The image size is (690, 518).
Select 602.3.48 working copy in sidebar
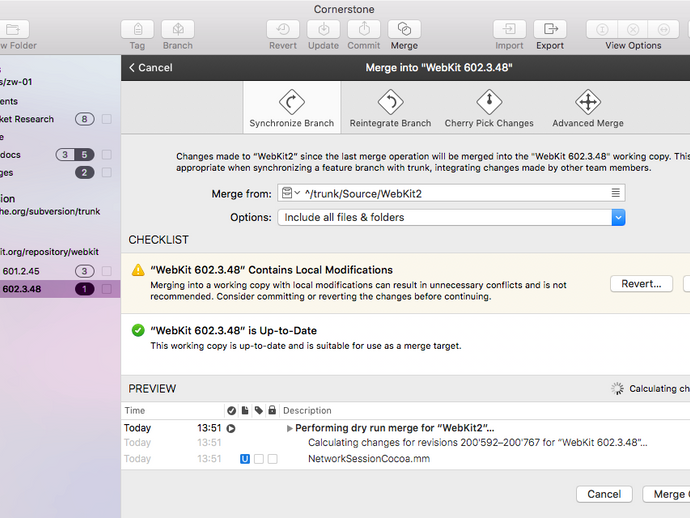[22, 289]
